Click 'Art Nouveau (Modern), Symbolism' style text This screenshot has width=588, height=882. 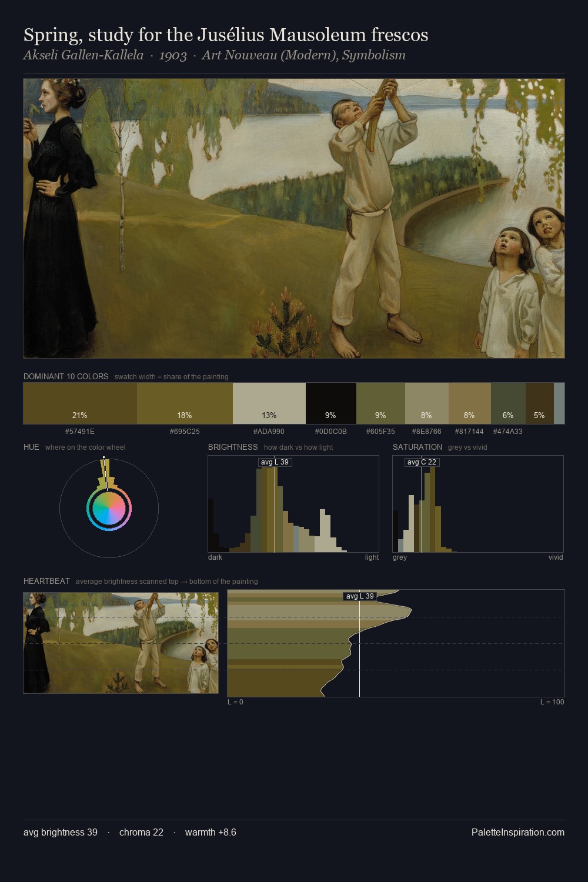pos(303,55)
